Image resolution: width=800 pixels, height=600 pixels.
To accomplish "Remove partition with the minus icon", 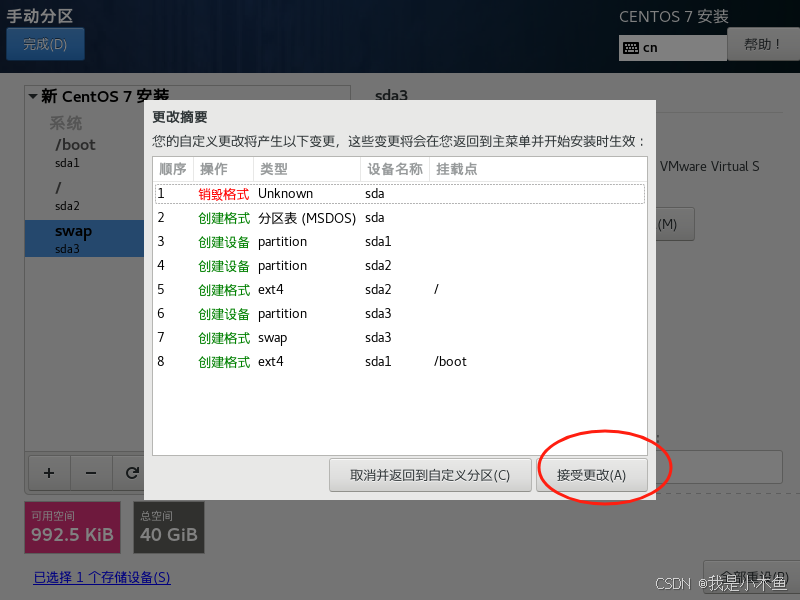I will pos(91,473).
